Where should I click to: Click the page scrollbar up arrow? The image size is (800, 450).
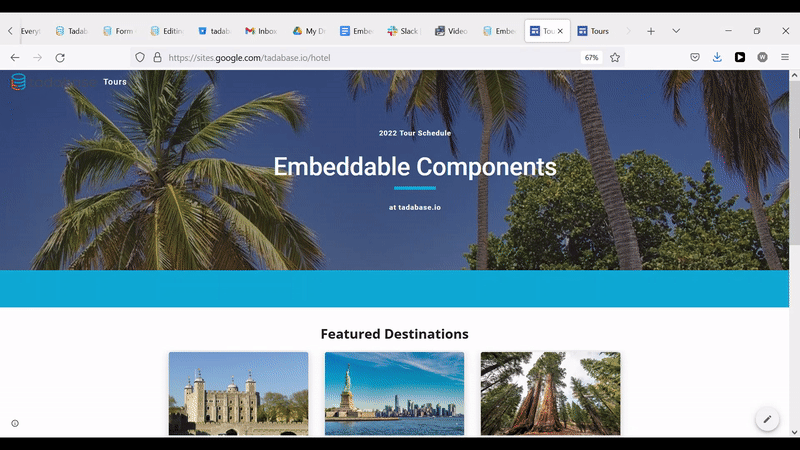click(x=794, y=75)
